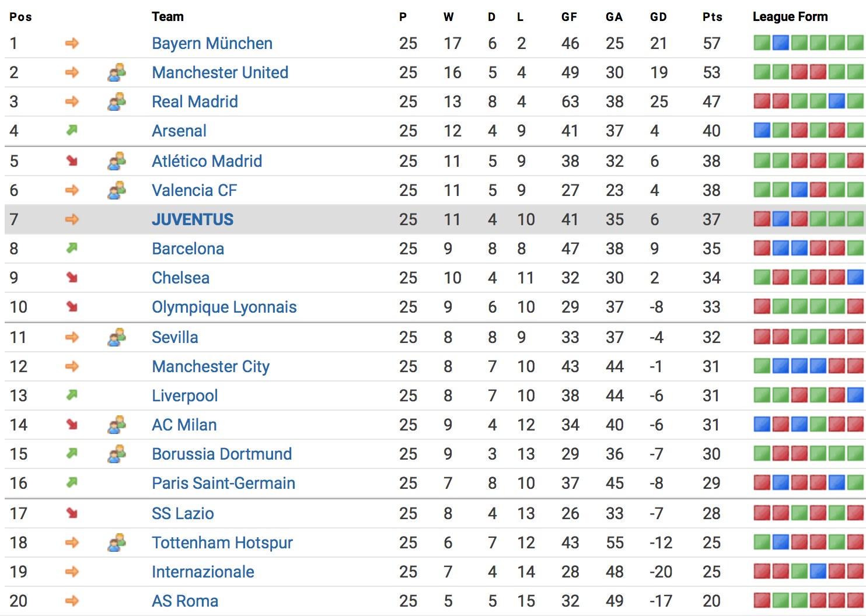866x616 pixels.
Task: Click the green up arrow in Barcelona's row
Action: [72, 249]
